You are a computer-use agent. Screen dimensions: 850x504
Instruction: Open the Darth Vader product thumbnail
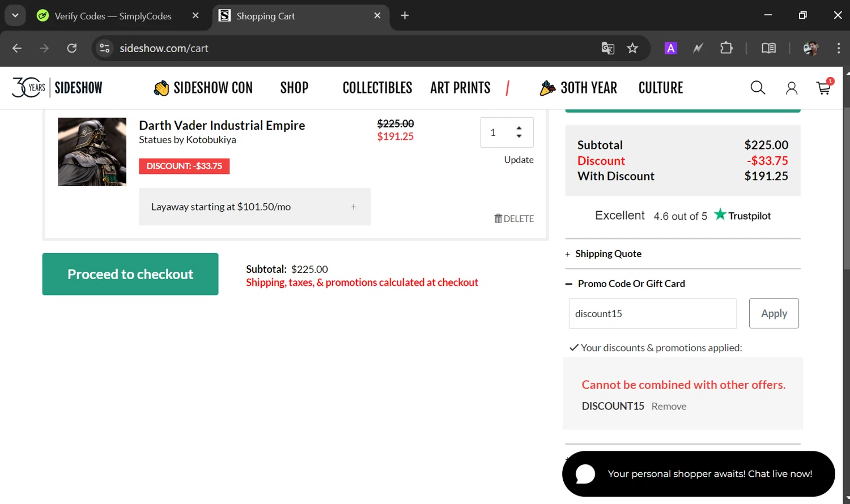(92, 152)
